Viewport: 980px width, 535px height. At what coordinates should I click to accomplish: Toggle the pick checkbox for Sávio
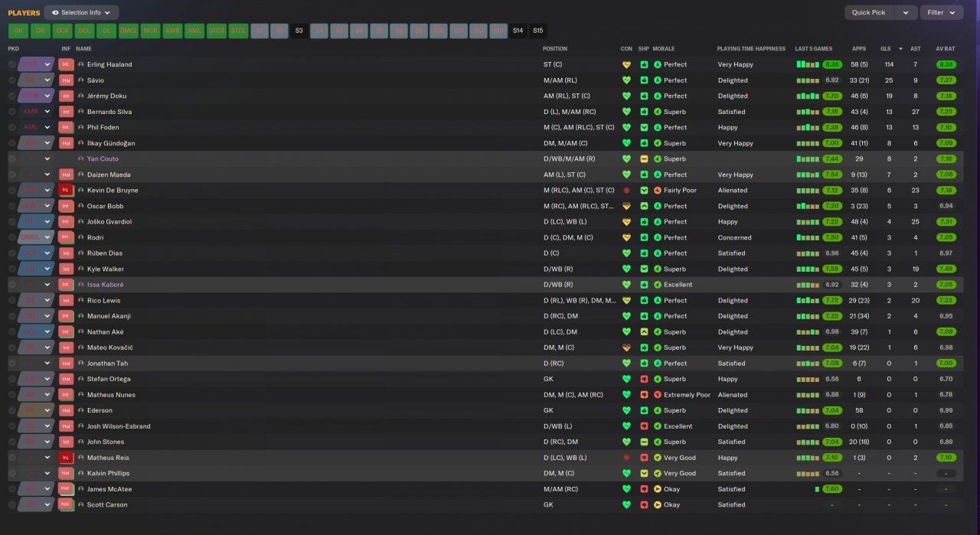pos(12,80)
